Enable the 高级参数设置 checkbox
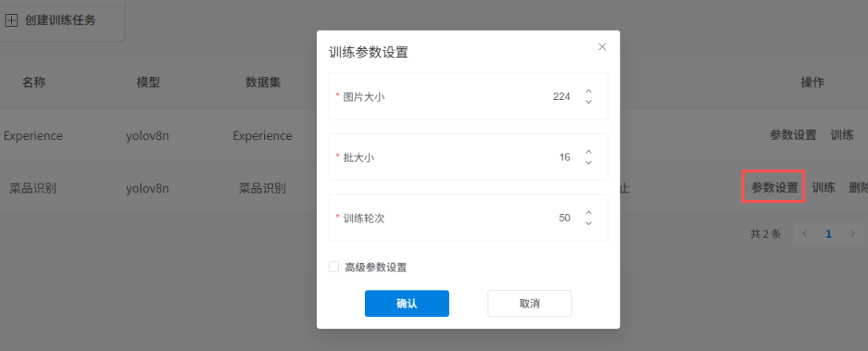This screenshot has height=351, width=868. [x=334, y=267]
